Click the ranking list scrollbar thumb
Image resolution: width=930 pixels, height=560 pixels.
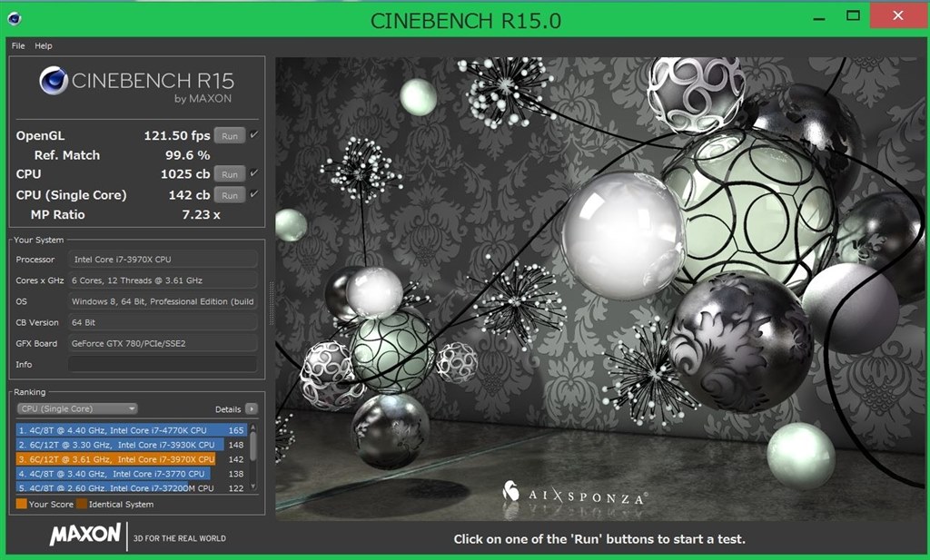point(253,447)
